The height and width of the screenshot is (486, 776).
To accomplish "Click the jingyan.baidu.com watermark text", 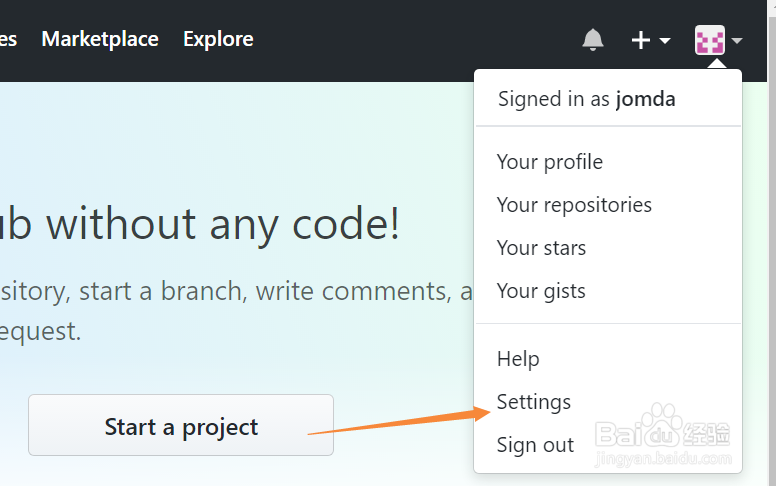I will click(661, 459).
